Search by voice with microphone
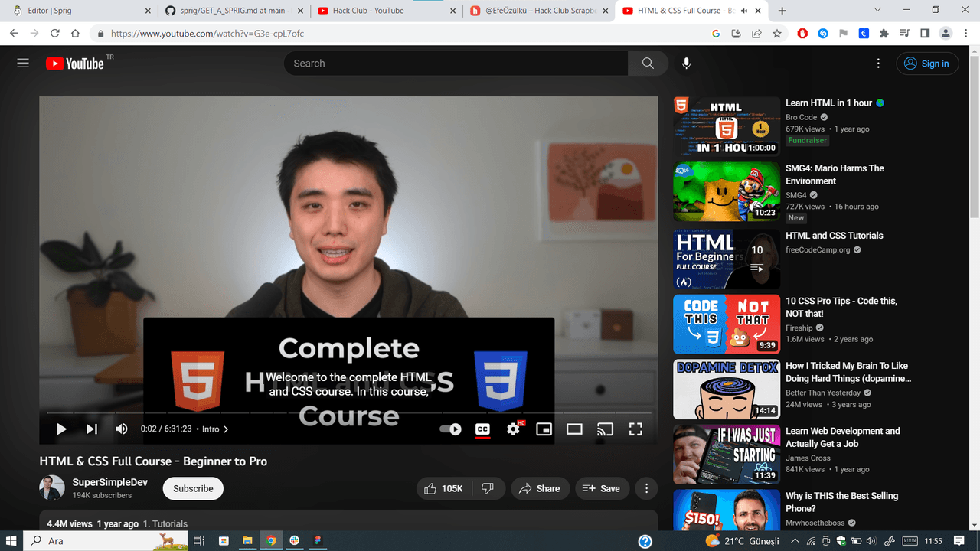 (686, 64)
